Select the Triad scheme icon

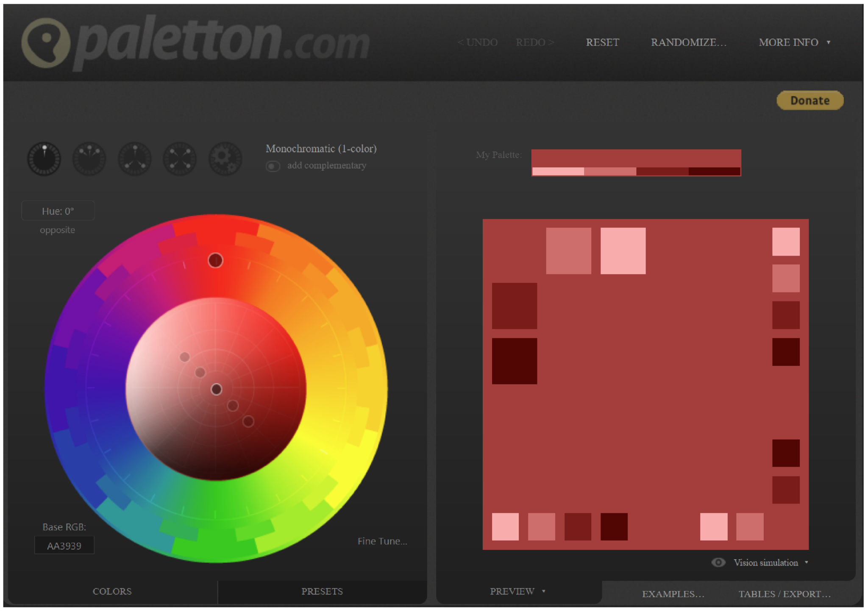(x=134, y=159)
